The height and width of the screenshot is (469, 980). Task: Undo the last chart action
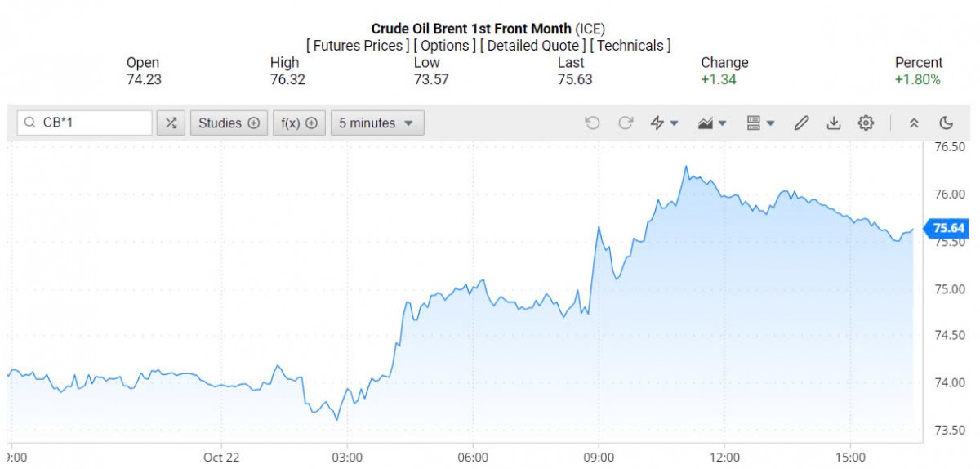coord(592,123)
